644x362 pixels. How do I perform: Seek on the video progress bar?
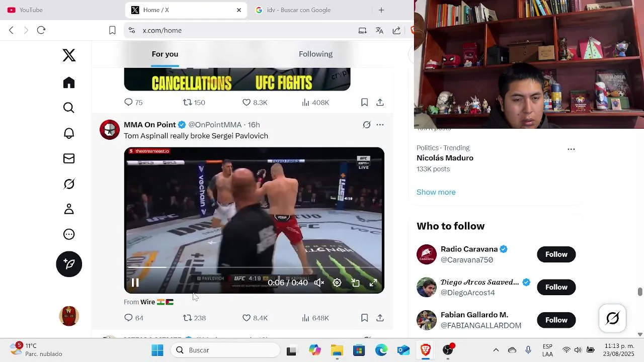point(254,267)
